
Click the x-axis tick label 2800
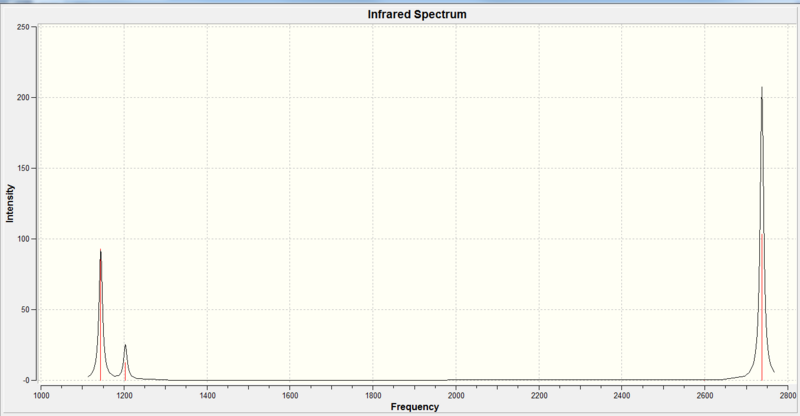[788, 395]
